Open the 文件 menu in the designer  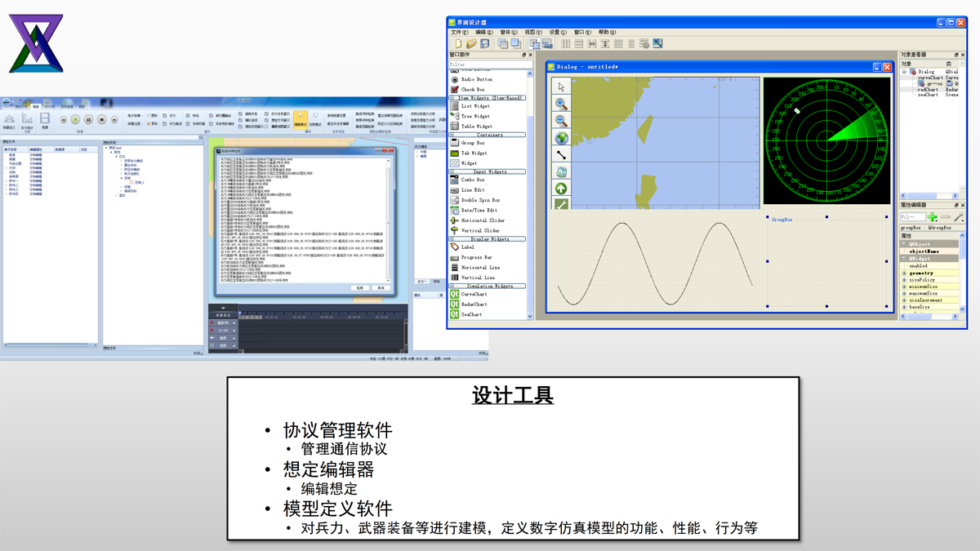461,33
